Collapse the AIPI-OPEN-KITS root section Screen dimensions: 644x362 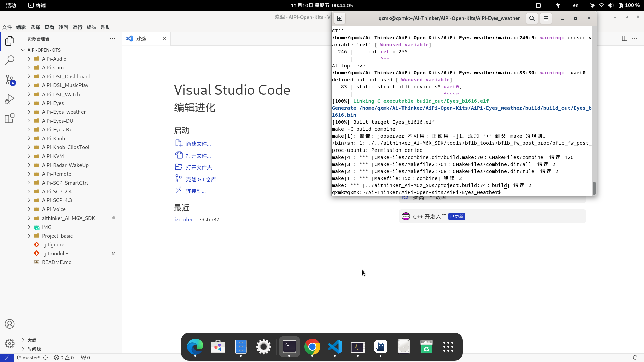[71, 50]
